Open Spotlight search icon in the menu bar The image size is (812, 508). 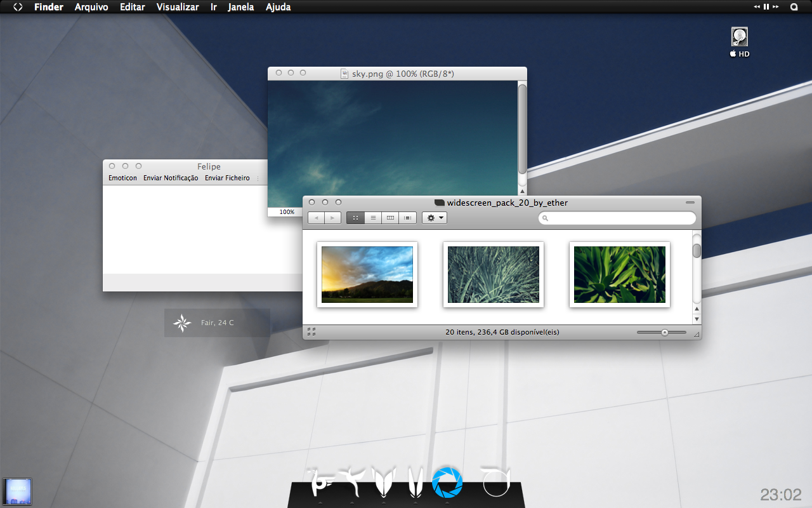[794, 7]
